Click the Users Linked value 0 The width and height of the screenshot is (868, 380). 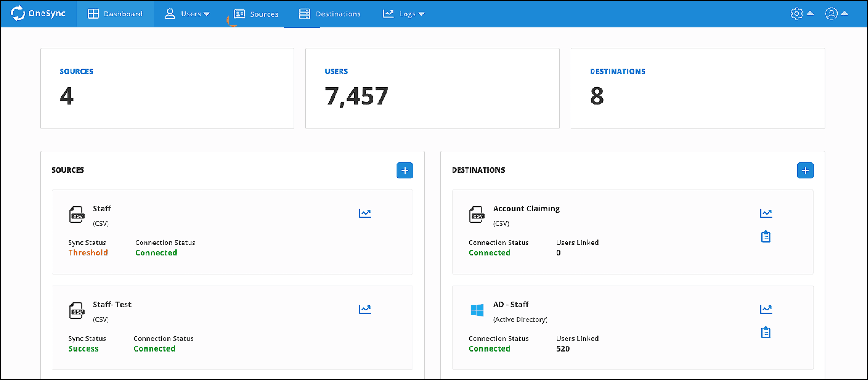coord(558,253)
